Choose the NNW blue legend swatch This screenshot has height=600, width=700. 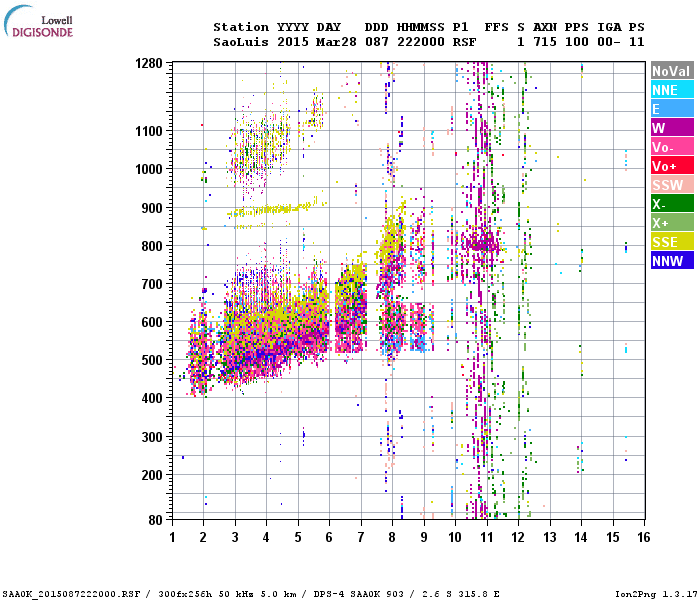(672, 261)
